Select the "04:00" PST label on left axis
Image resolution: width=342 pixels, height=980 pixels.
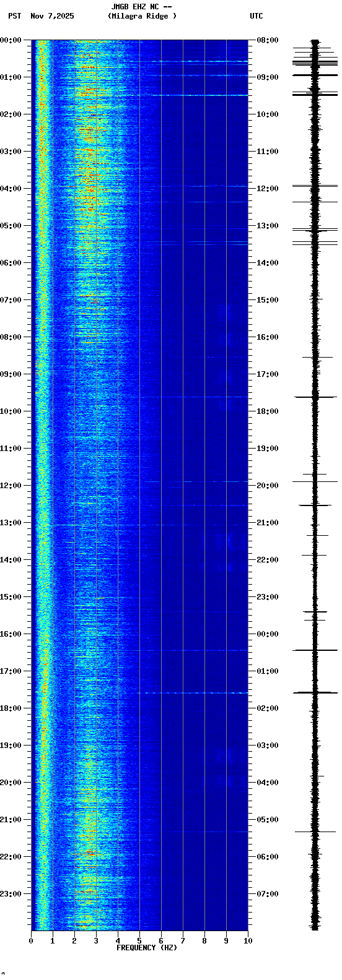pyautogui.click(x=11, y=189)
